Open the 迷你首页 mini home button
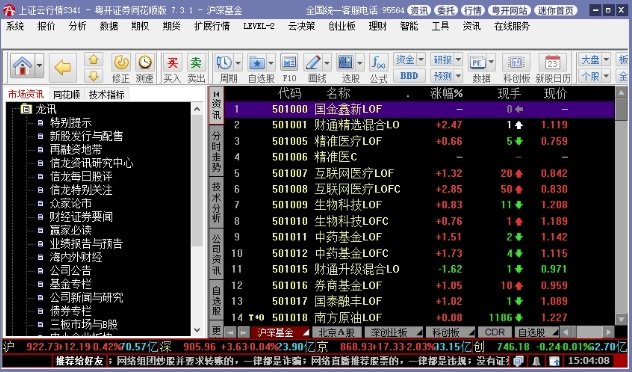The width and height of the screenshot is (632, 372). tap(556, 10)
